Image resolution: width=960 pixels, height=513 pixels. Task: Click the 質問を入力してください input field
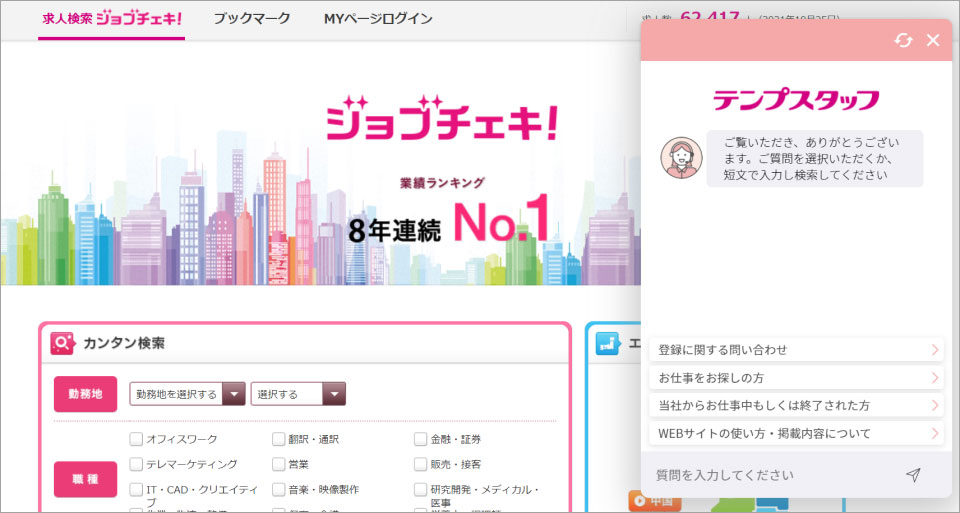(770, 475)
